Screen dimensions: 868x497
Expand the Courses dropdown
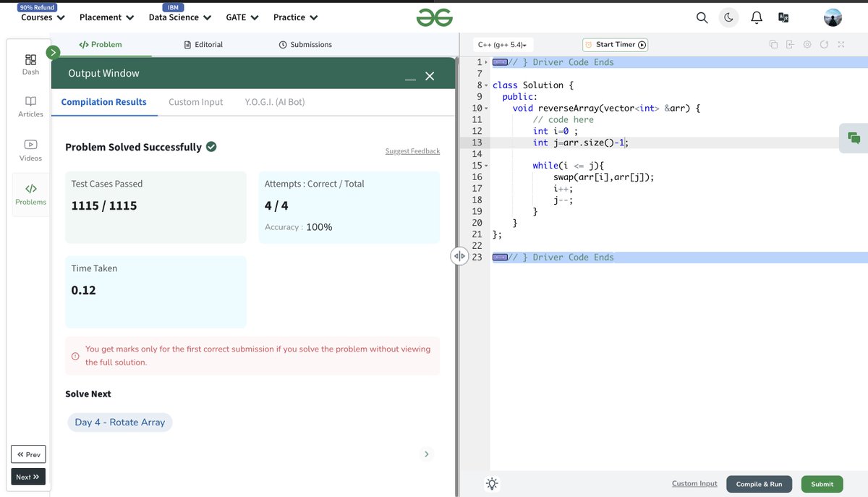click(x=43, y=17)
